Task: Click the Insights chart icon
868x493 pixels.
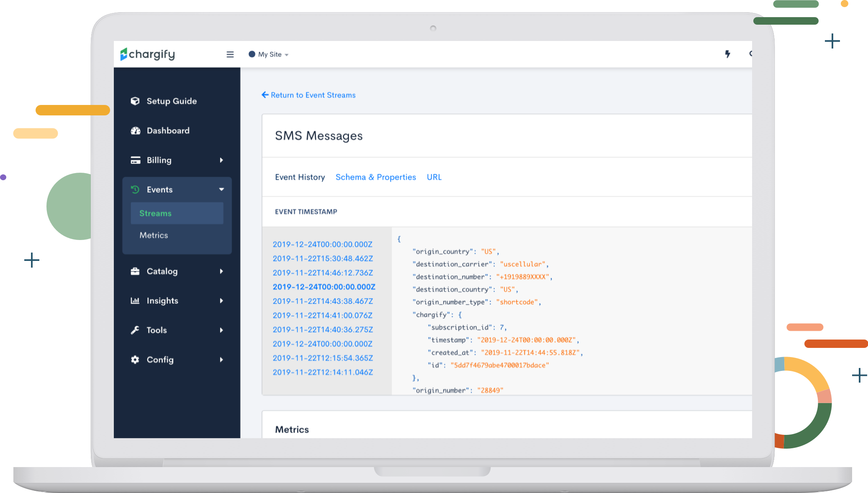Action: pyautogui.click(x=135, y=301)
